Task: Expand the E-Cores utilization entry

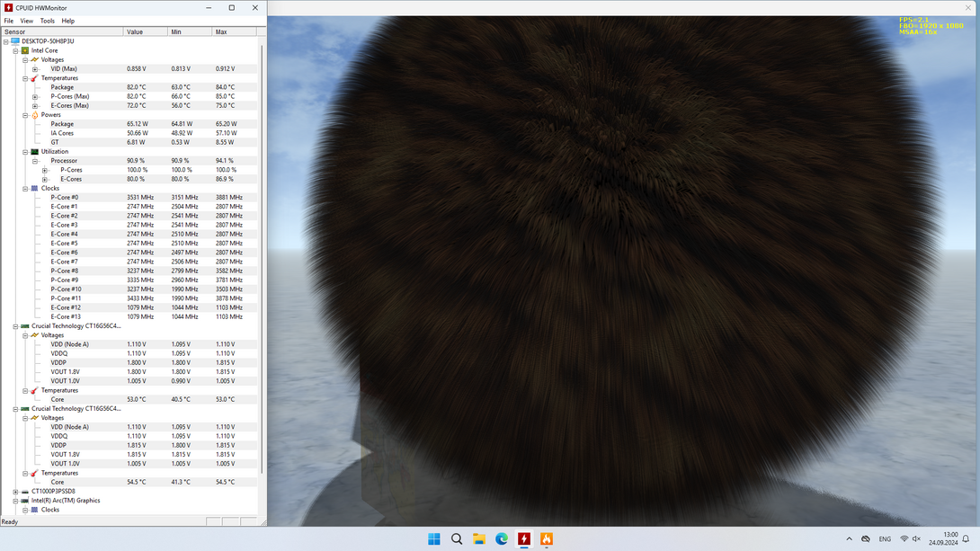Action: coord(45,179)
